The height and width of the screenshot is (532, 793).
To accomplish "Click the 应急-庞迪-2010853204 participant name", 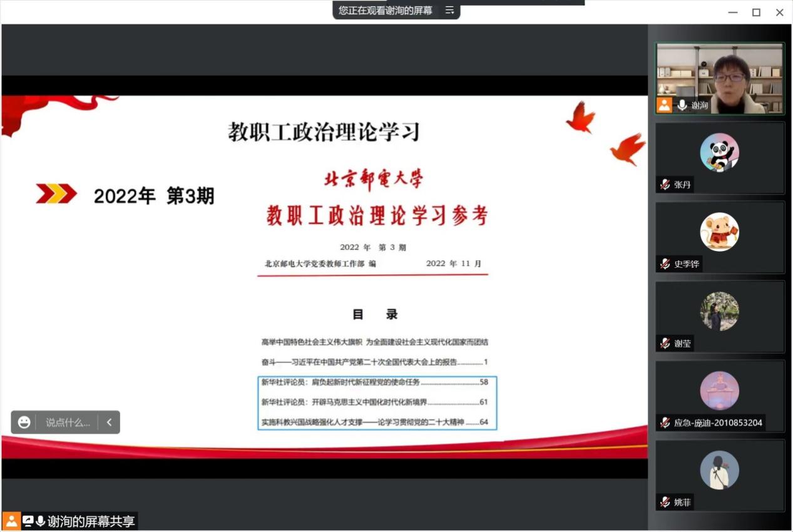I will (x=718, y=423).
